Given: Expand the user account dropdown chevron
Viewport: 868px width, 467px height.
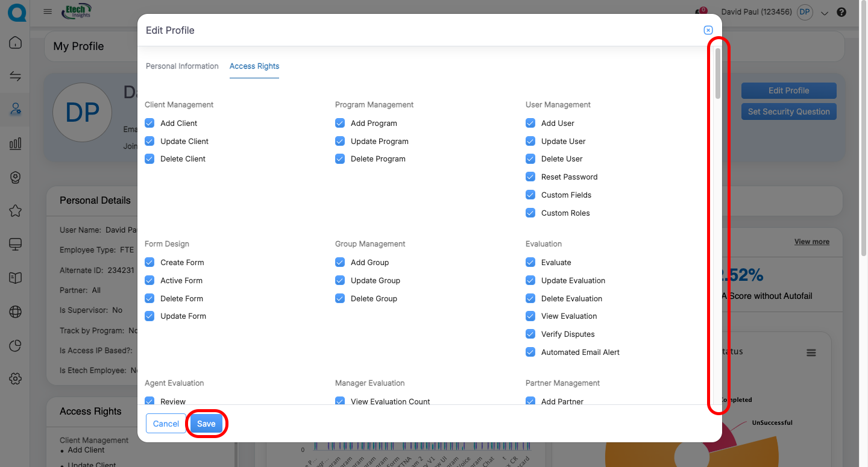Looking at the screenshot, I should pyautogui.click(x=825, y=13).
